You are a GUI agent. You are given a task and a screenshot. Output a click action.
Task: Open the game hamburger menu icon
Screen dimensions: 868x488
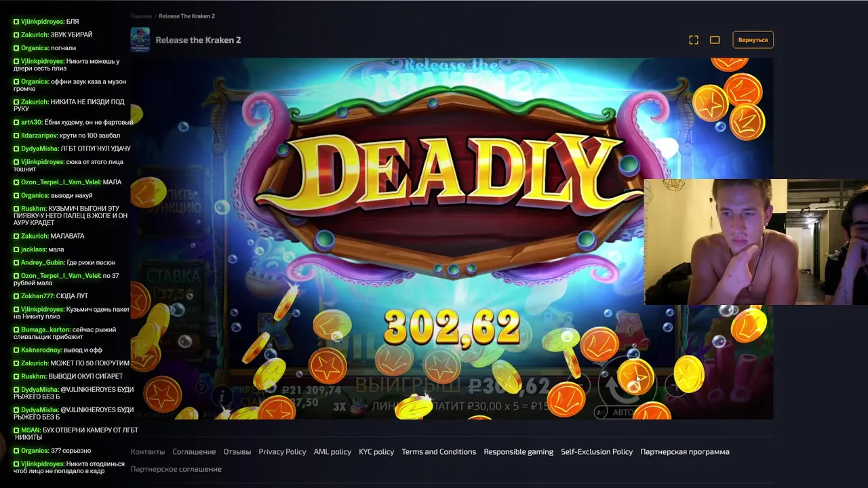201,388
